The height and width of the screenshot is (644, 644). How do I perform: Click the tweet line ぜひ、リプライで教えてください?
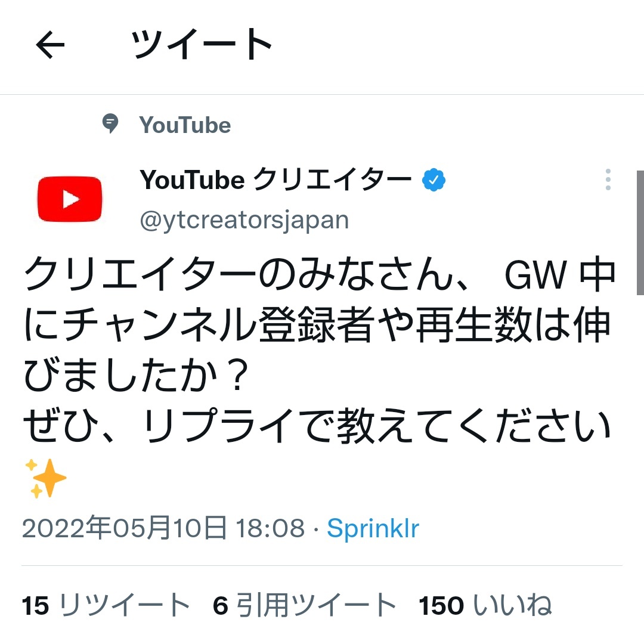pos(317,426)
